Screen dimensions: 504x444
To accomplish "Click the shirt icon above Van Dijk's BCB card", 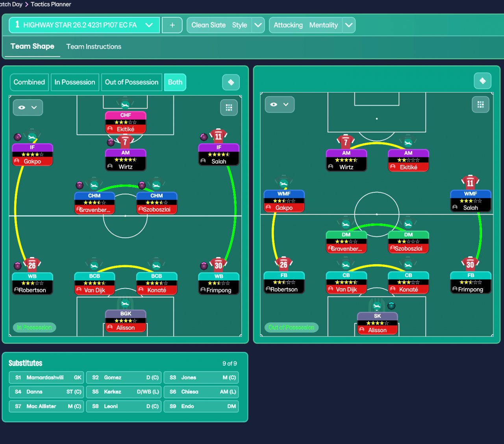I will (x=94, y=265).
